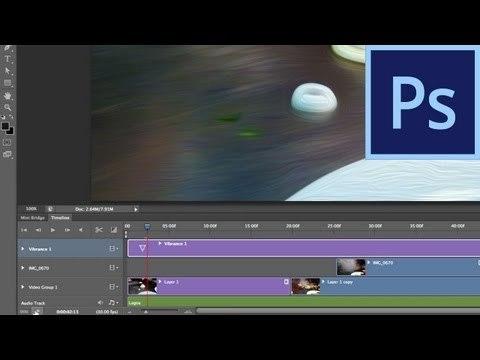The image size is (480, 360).
Task: Adjust the timeline zoom slider
Action: [x=146, y=312]
